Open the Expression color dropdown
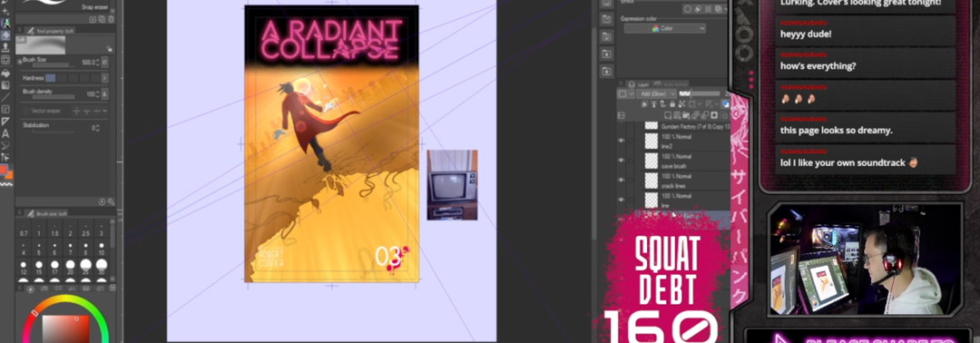This screenshot has height=343, width=980. tap(665, 29)
